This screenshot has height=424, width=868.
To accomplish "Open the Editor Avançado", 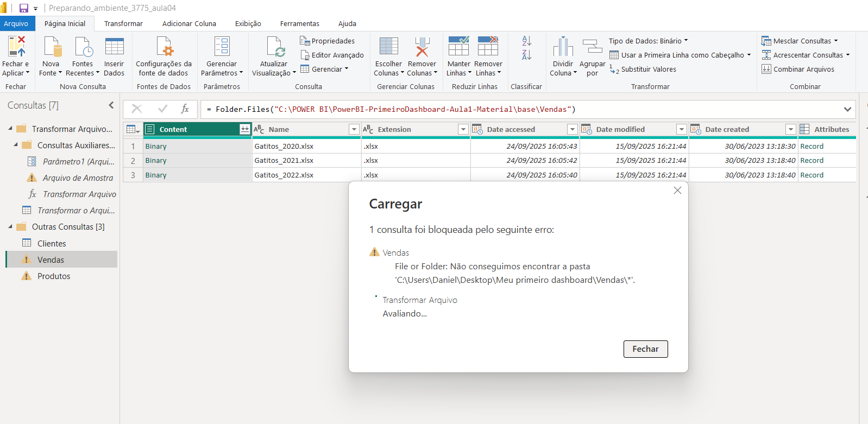I will click(332, 55).
